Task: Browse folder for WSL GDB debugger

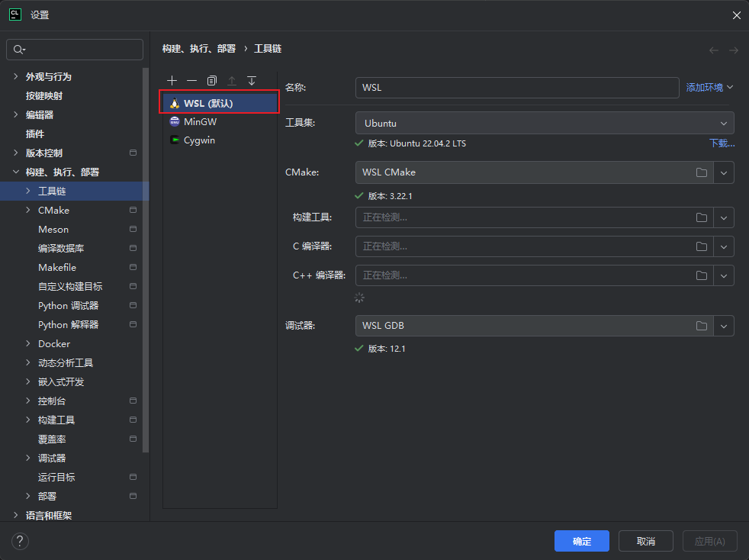Action: pos(701,326)
